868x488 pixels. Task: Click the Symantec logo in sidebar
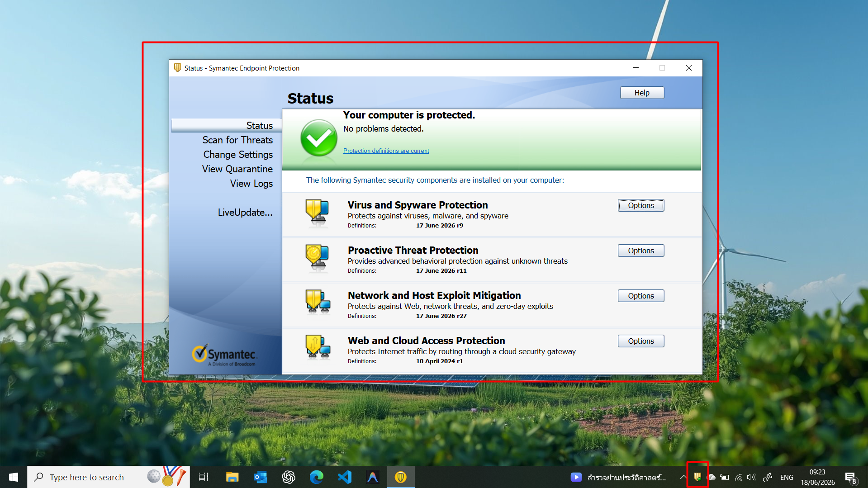[x=225, y=355]
